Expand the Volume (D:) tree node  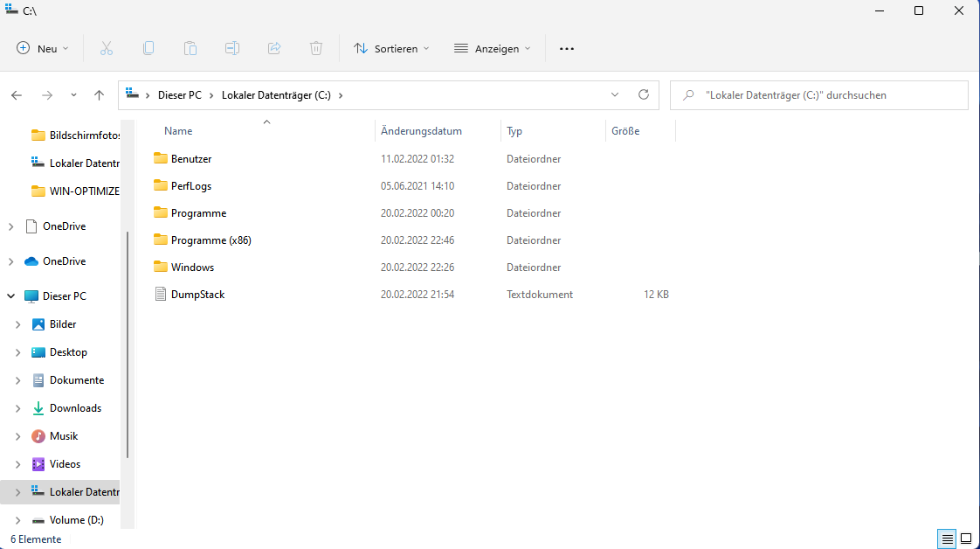pos(17,520)
